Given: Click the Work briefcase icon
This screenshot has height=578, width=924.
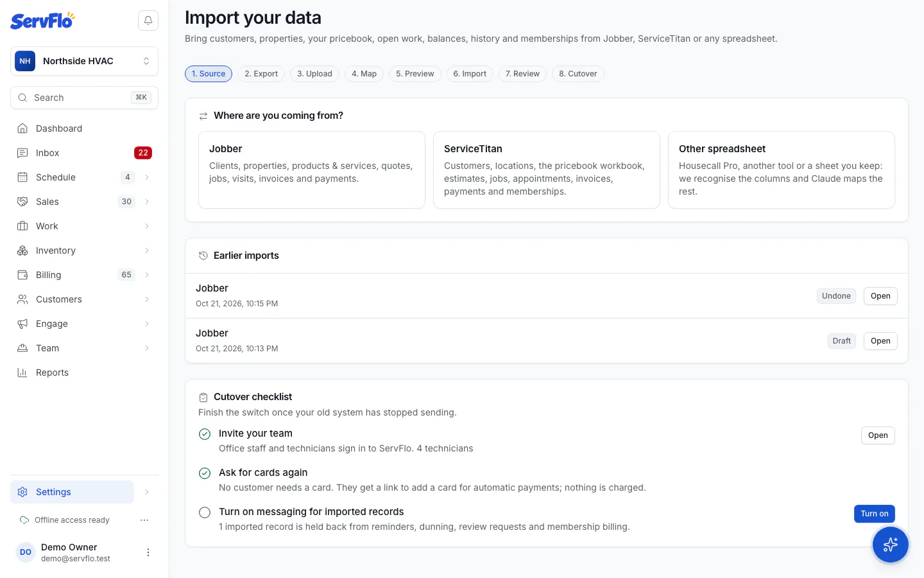Looking at the screenshot, I should coord(22,226).
